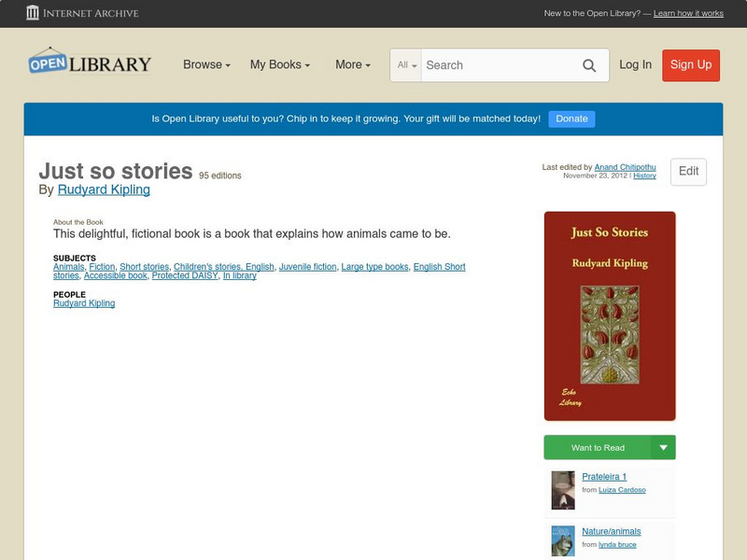Expand the Browse menu
The width and height of the screenshot is (747, 560).
207,65
